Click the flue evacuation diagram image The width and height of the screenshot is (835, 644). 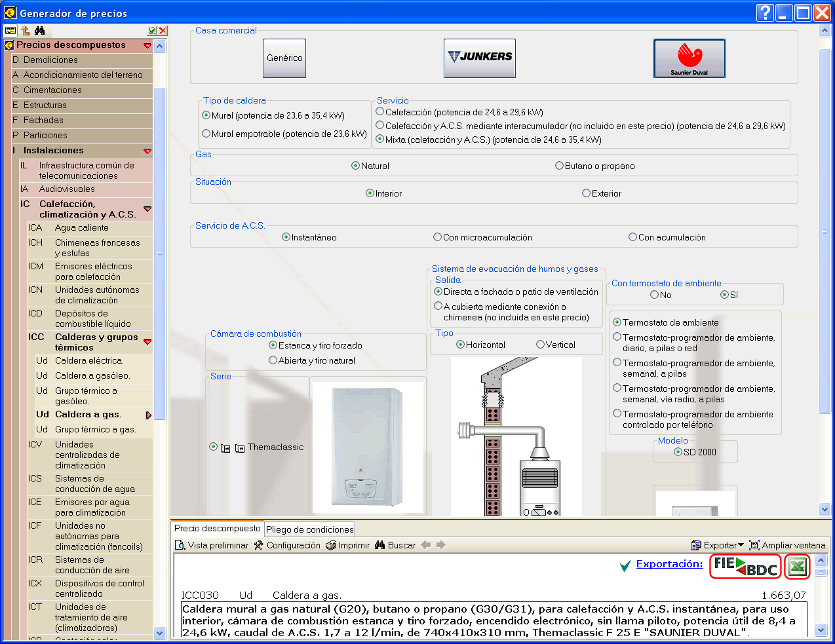(x=516, y=436)
